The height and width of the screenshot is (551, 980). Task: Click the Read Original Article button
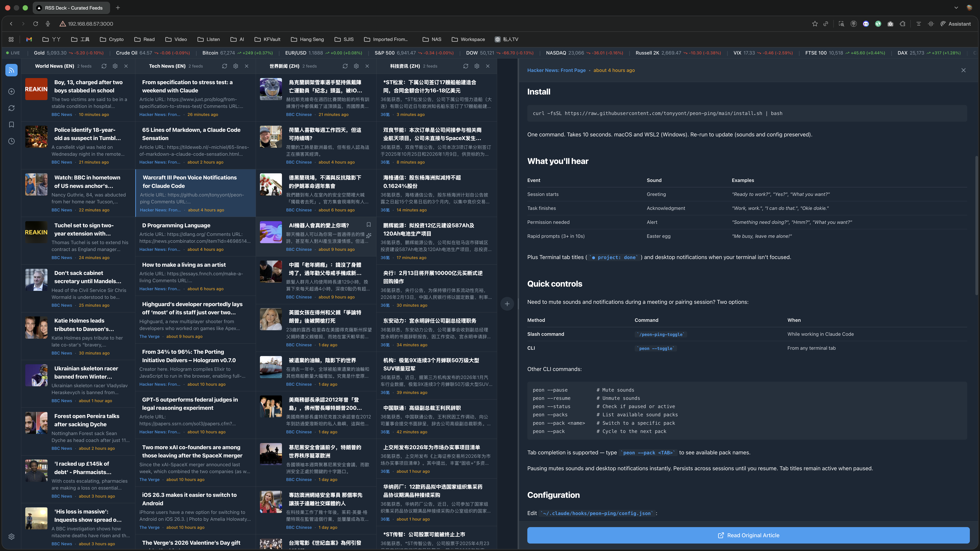(748, 535)
